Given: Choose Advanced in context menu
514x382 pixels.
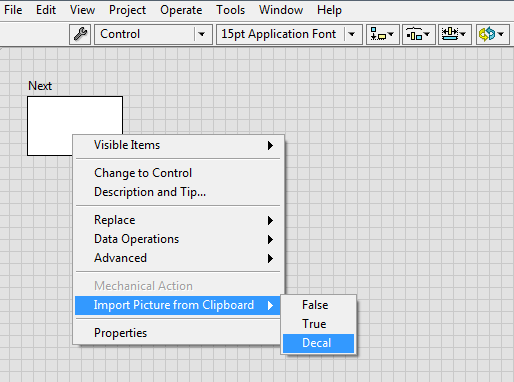Looking at the screenshot, I should pos(178,258).
